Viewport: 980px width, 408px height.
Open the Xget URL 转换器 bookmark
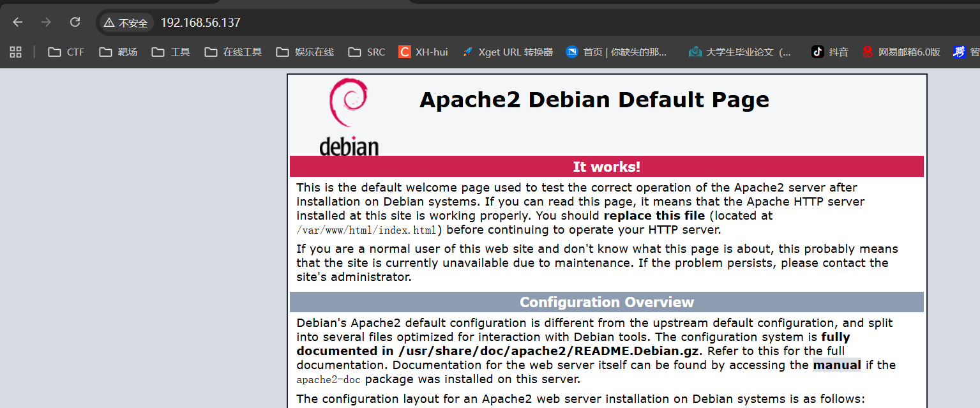coord(508,52)
